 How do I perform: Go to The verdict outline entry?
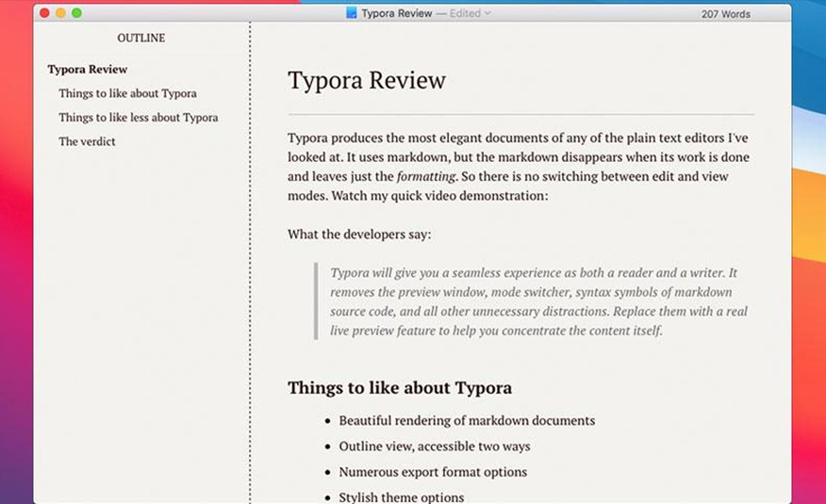(87, 141)
